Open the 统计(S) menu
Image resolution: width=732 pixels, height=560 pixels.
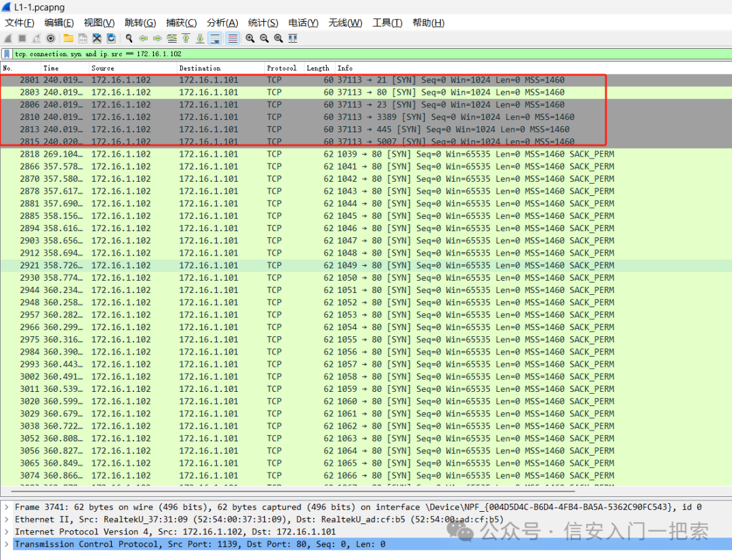pos(263,23)
